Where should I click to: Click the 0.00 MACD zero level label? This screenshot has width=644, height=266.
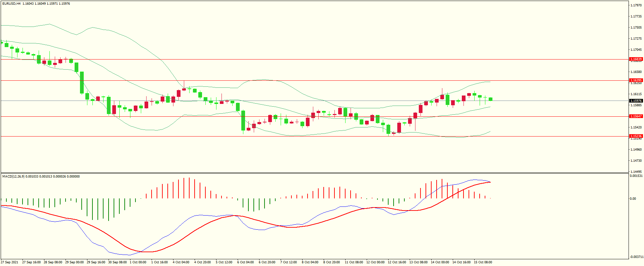[633, 199]
